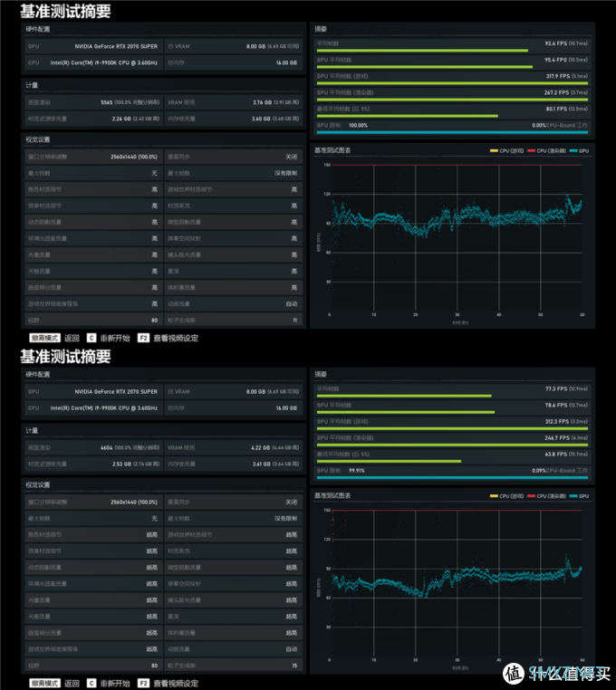
Task: Click the 2.26 GB texture usage value
Action: click(x=120, y=119)
